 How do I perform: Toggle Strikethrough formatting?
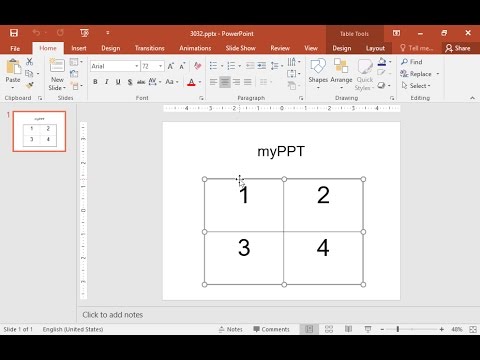(141, 82)
